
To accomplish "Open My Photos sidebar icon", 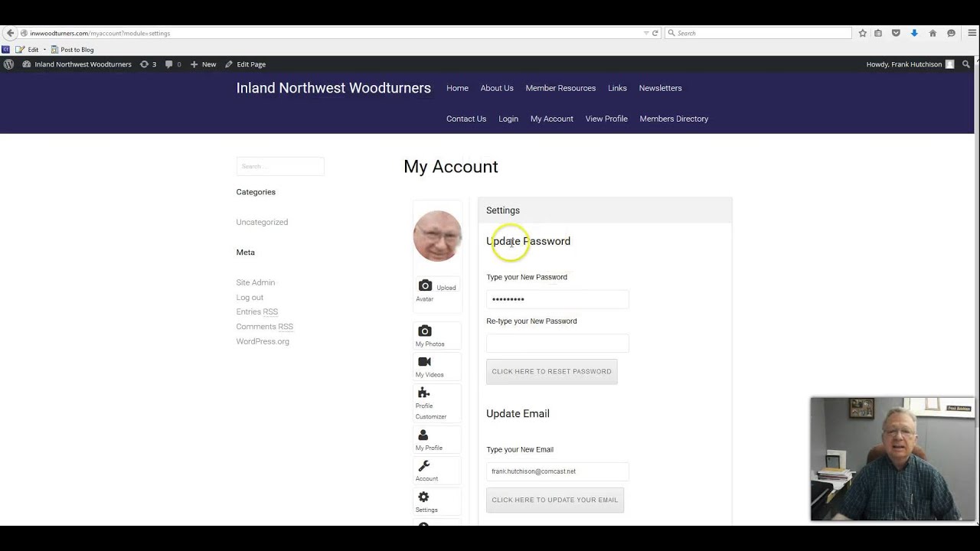I will click(x=425, y=331).
